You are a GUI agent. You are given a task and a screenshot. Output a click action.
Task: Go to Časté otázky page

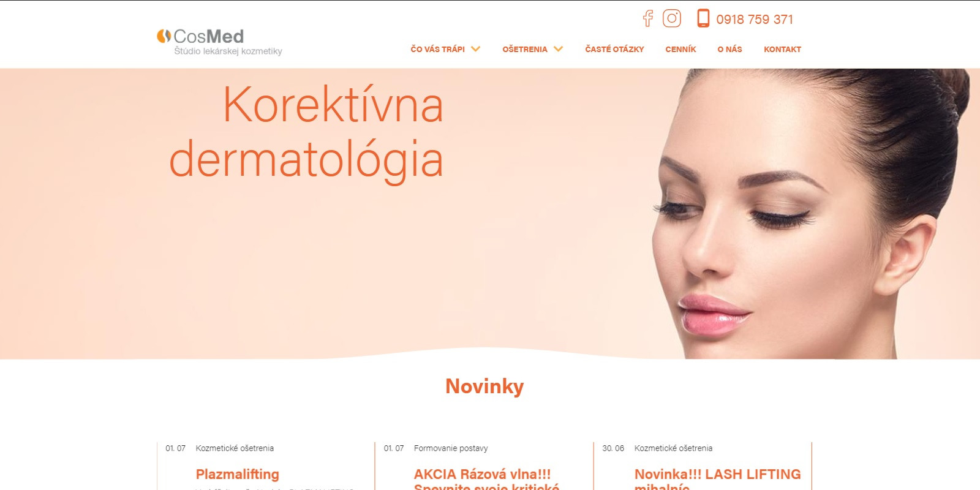click(614, 49)
